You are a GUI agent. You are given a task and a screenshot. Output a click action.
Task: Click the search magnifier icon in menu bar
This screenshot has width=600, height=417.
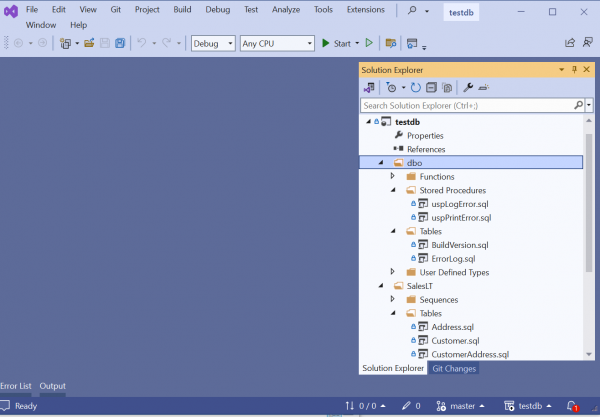tap(412, 10)
